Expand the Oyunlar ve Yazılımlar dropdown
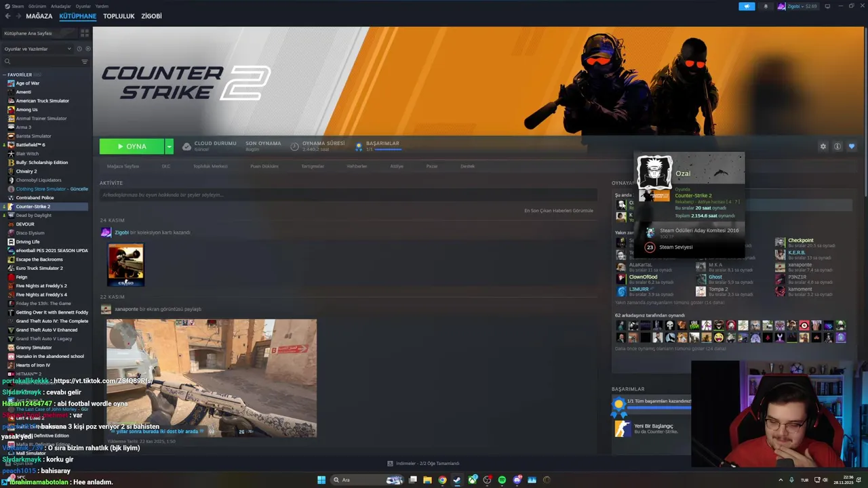868x488 pixels. tap(37, 49)
